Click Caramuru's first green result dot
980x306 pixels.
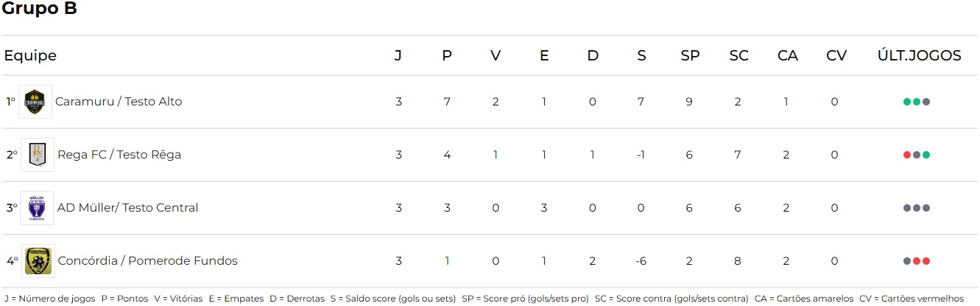(x=907, y=102)
